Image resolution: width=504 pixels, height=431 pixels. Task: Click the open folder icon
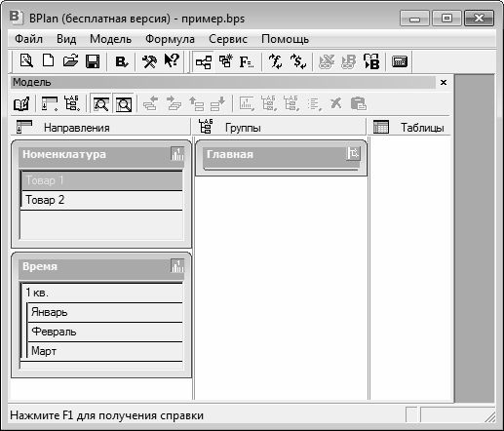[x=70, y=61]
